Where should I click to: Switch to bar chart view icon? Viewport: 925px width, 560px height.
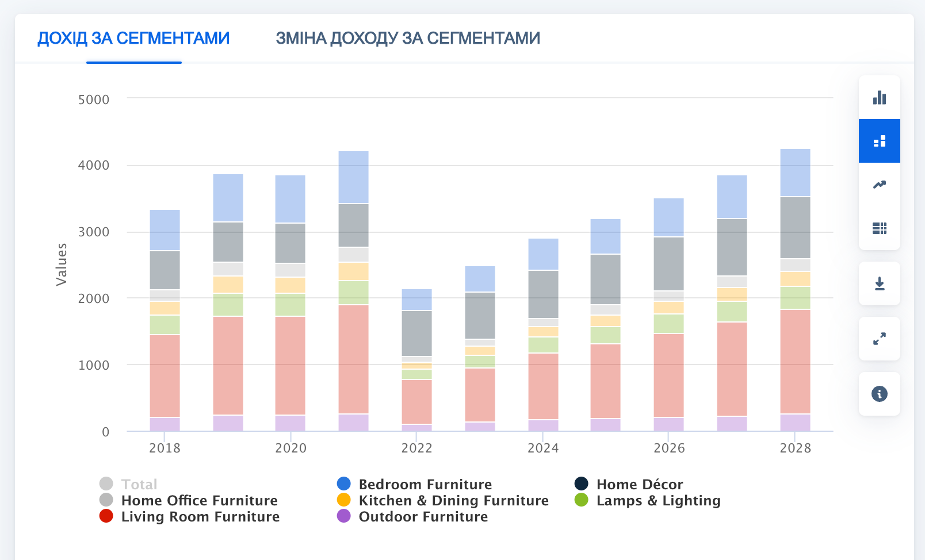click(879, 98)
